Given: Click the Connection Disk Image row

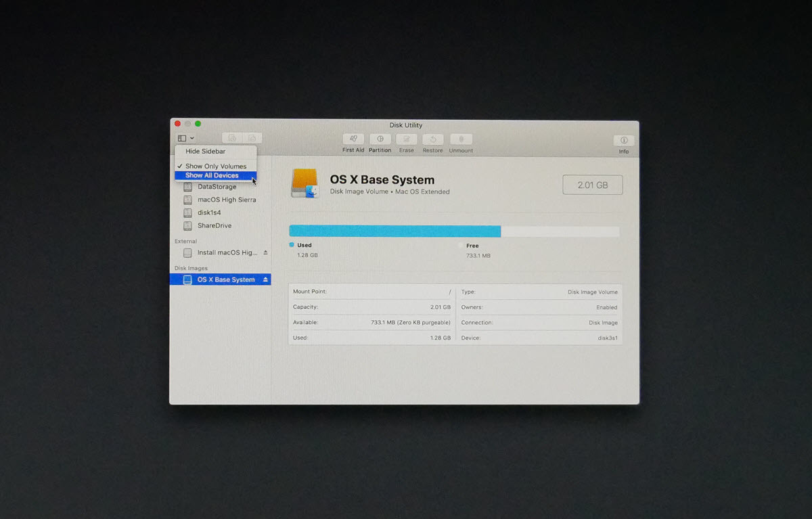Looking at the screenshot, I should (539, 323).
